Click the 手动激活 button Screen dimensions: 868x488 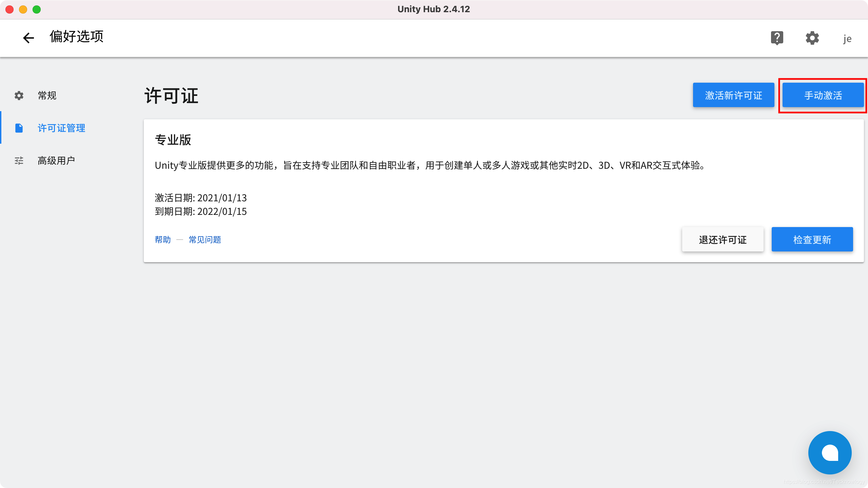pos(823,95)
